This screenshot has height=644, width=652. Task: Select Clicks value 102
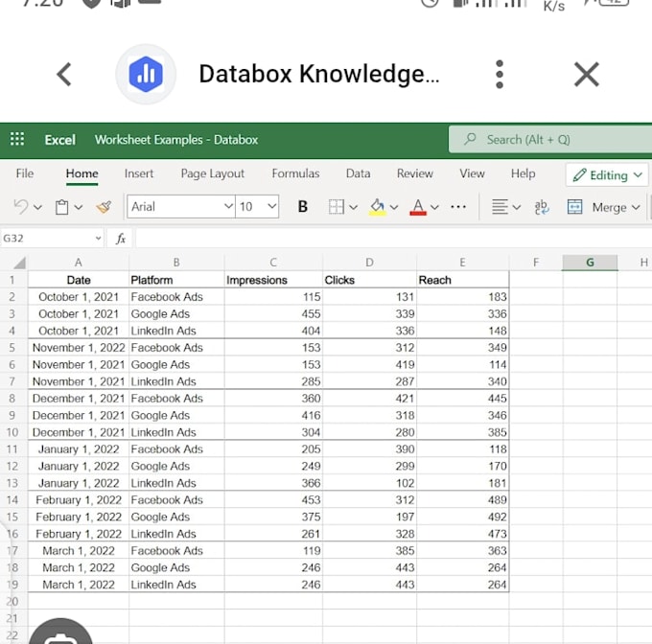[370, 483]
